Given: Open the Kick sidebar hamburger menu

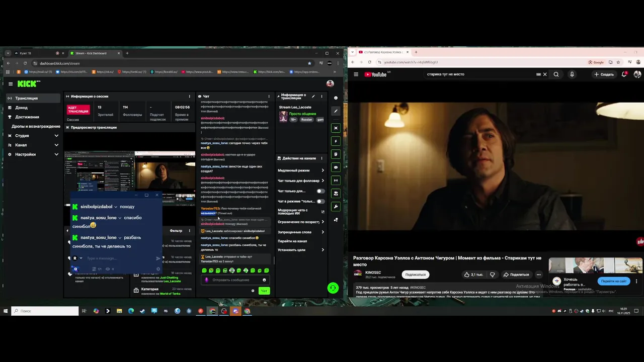Looking at the screenshot, I should 10,84.
